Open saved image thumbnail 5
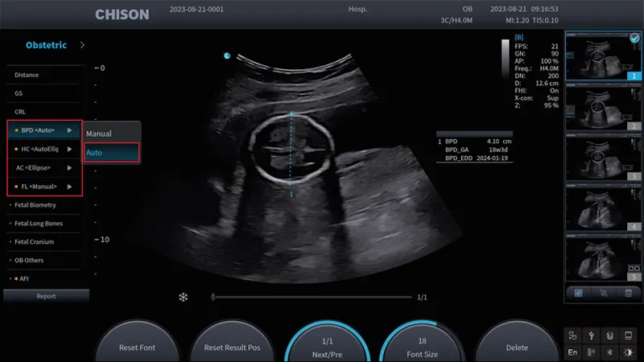 (x=603, y=257)
